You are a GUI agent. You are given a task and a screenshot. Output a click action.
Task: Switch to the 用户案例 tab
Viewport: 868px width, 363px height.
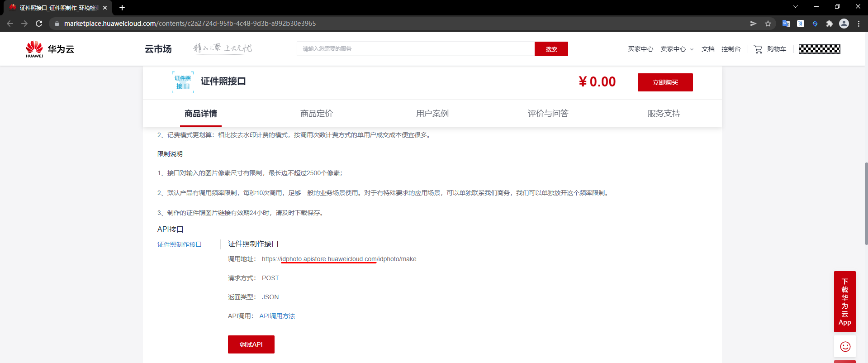click(432, 114)
